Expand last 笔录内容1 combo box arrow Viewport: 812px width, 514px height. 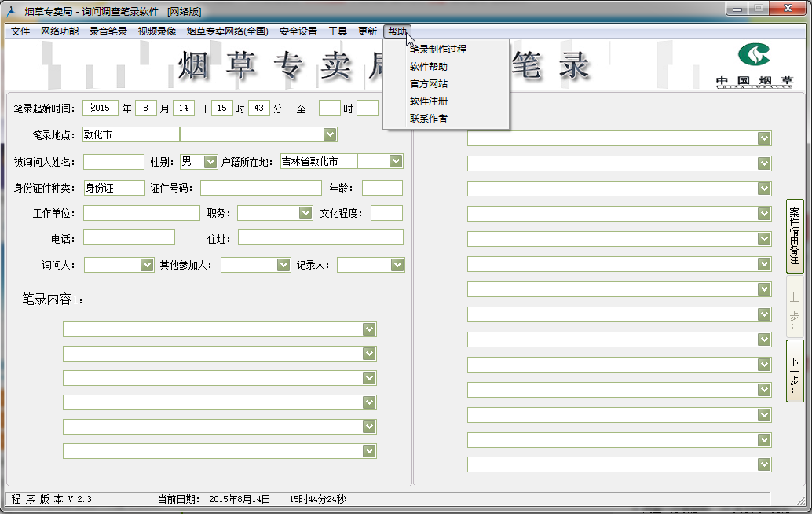point(369,451)
